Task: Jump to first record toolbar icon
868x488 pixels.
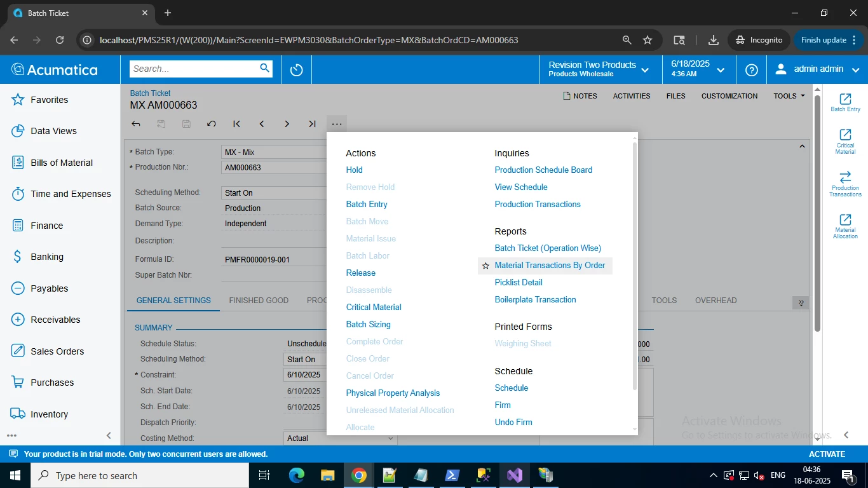Action: 236,124
